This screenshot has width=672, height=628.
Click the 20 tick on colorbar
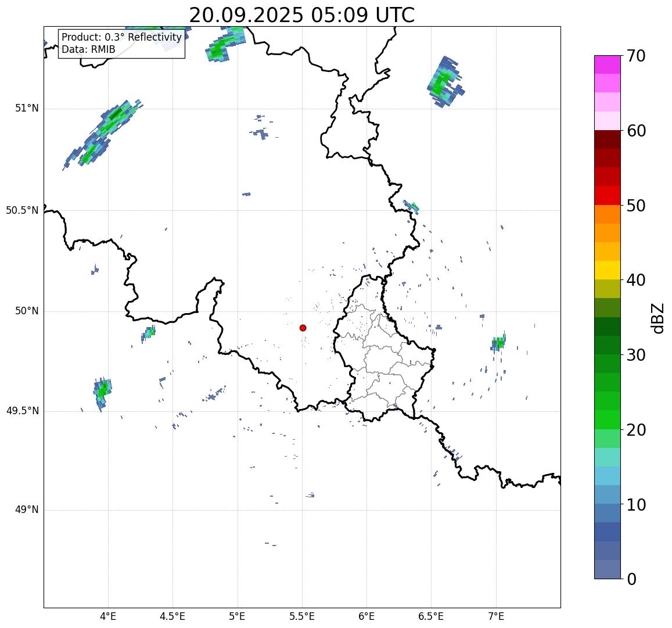point(636,429)
